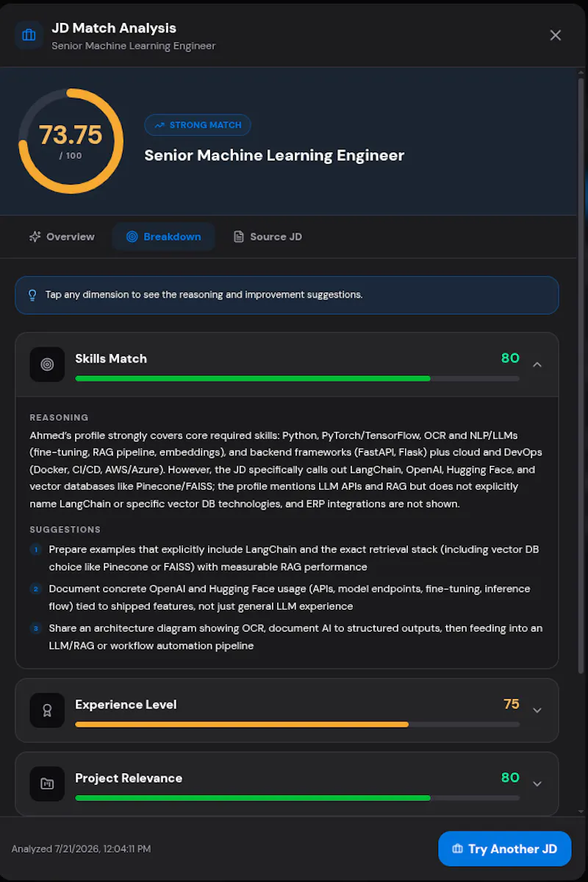Image resolution: width=588 pixels, height=882 pixels.
Task: Switch to the Overview tab
Action: pyautogui.click(x=62, y=237)
